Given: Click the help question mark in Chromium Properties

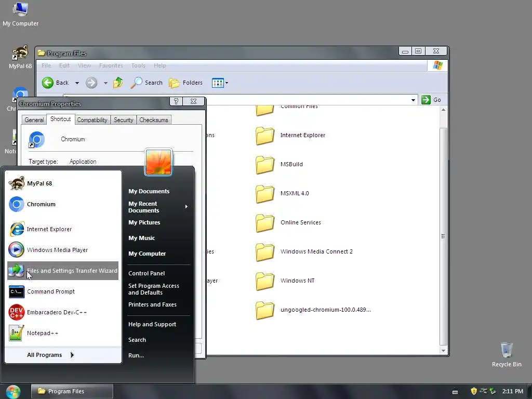Looking at the screenshot, I should [176, 101].
